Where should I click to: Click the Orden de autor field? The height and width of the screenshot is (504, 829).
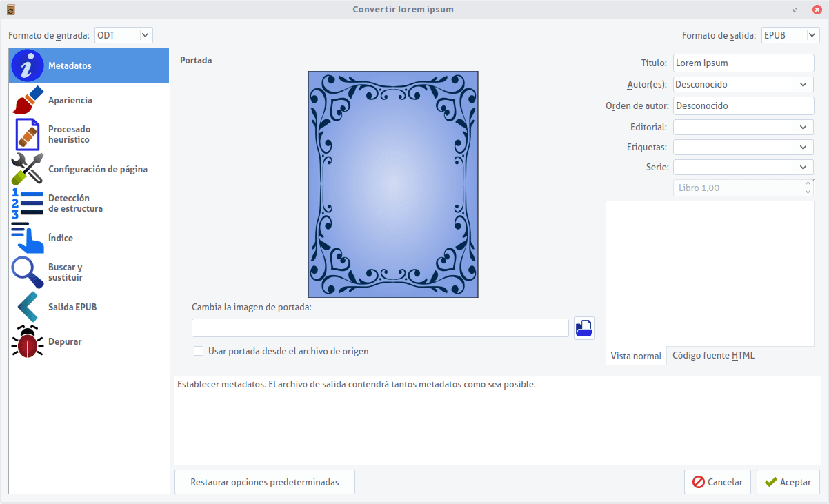pyautogui.click(x=743, y=105)
